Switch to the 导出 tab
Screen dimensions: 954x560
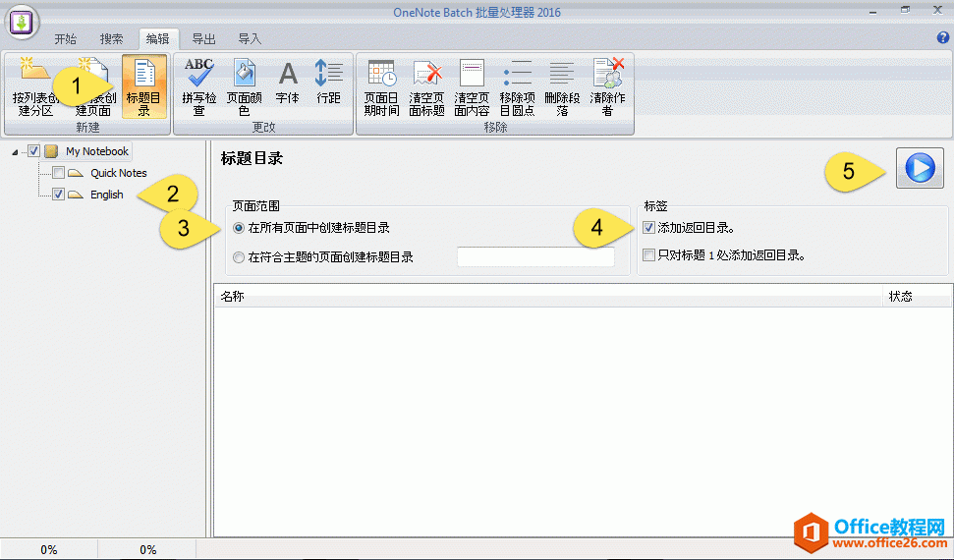click(x=203, y=39)
